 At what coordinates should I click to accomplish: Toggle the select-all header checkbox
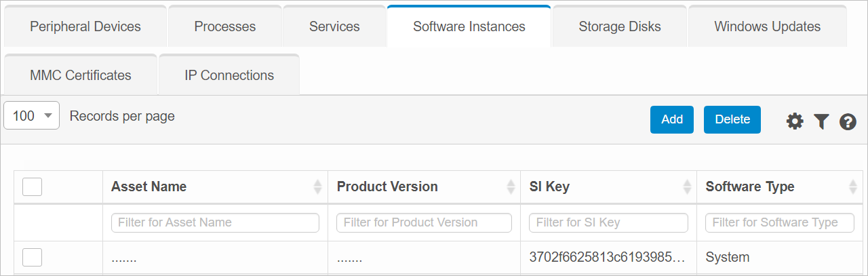pos(33,186)
